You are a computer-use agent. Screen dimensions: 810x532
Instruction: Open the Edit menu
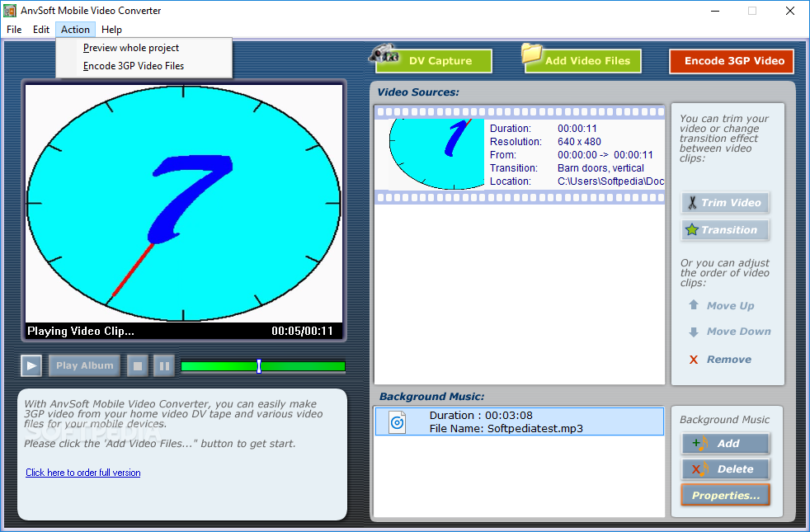(40, 30)
